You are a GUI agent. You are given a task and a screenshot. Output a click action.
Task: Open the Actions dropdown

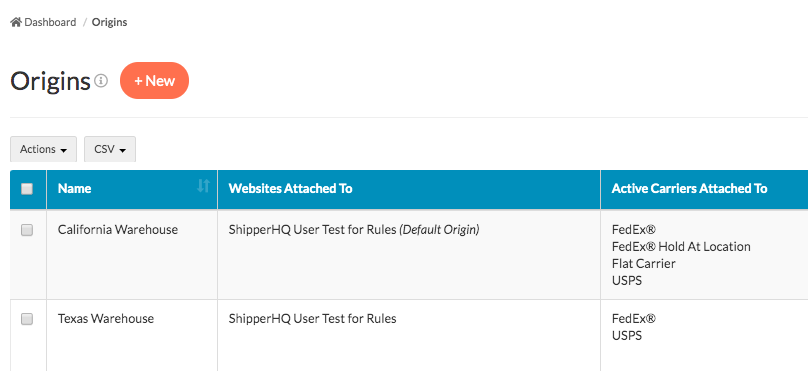[43, 149]
